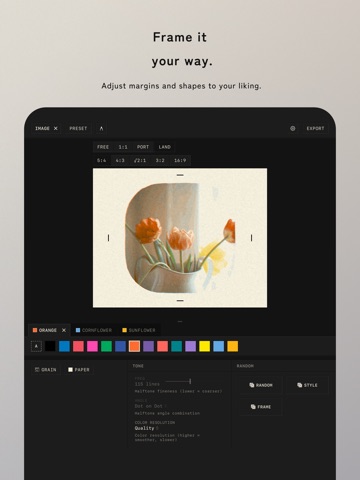Open the IMAGE button in top bar
This screenshot has width=360, height=480.
42,128
